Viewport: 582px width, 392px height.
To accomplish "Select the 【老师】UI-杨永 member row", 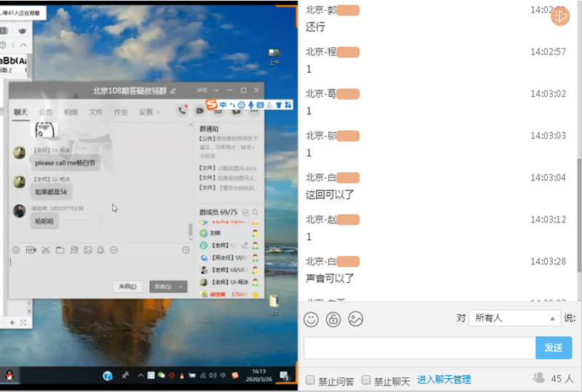I will pyautogui.click(x=230, y=282).
